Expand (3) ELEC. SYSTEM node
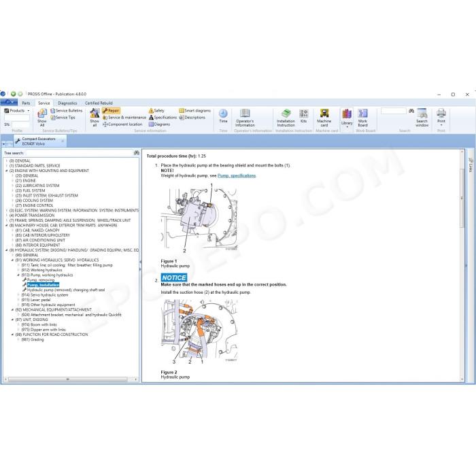476x476 pixels. [x=7, y=210]
